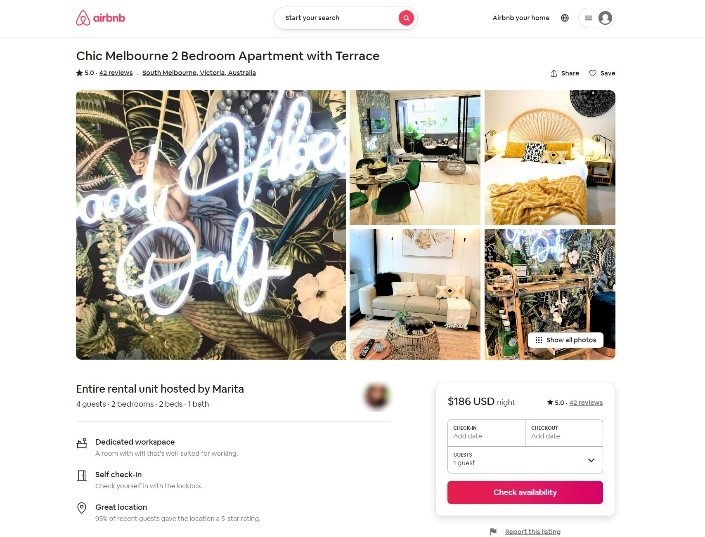Click host Marita's profile photo
This screenshot has height=537, width=705.
pos(377,396)
